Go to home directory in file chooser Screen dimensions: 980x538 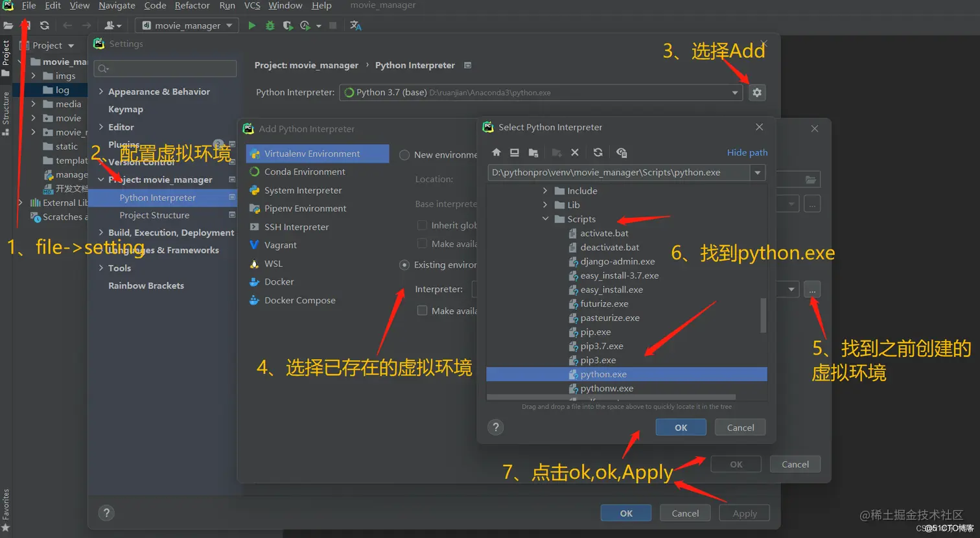point(496,152)
